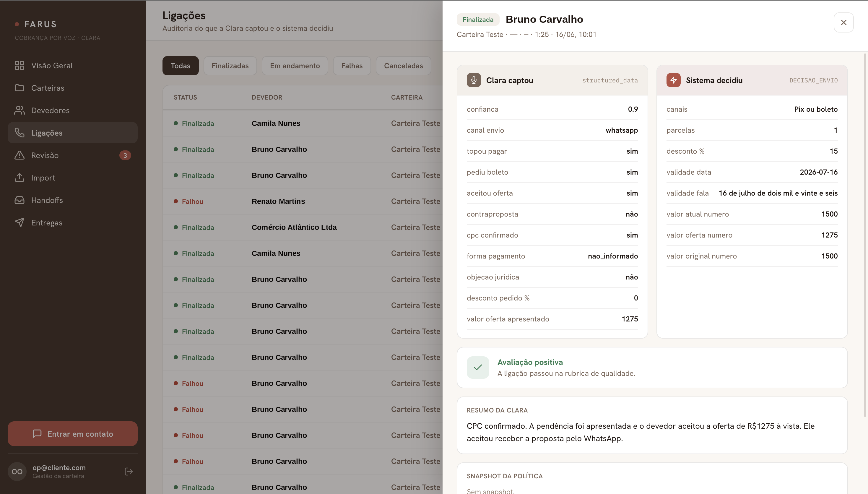Open Revisão warning triangle icon

19,155
